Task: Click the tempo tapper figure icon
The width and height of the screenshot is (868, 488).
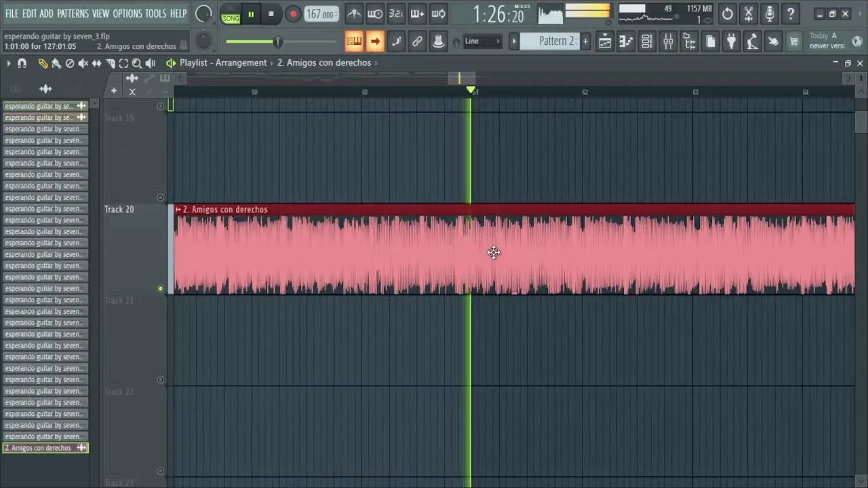Action: 752,41
